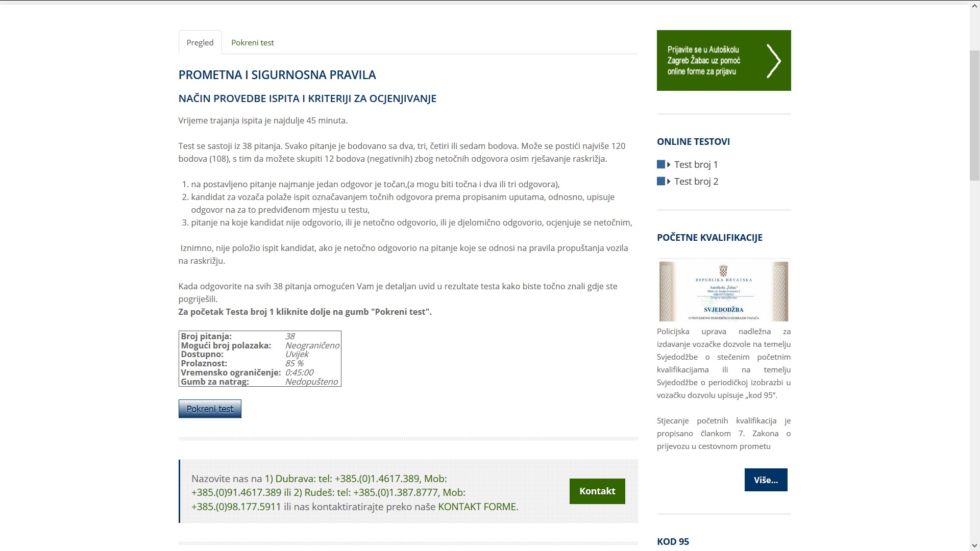The width and height of the screenshot is (980, 551).
Task: Select the KOD 95 heading
Action: (x=673, y=541)
